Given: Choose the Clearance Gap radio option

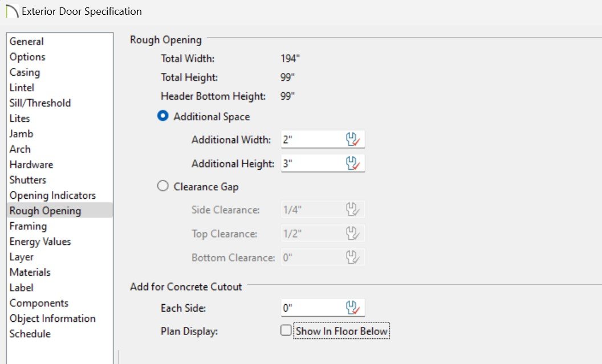Looking at the screenshot, I should click(163, 186).
